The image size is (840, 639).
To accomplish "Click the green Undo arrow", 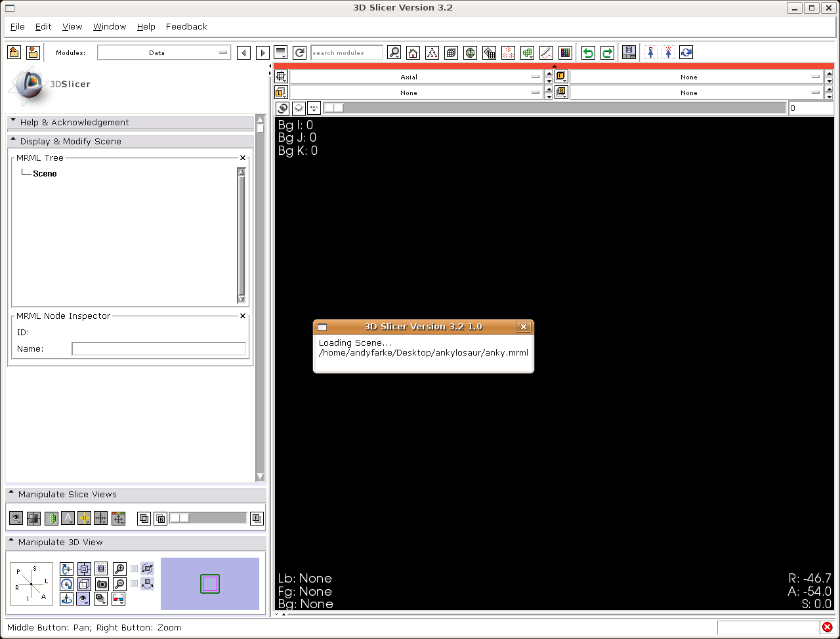I will 589,52.
